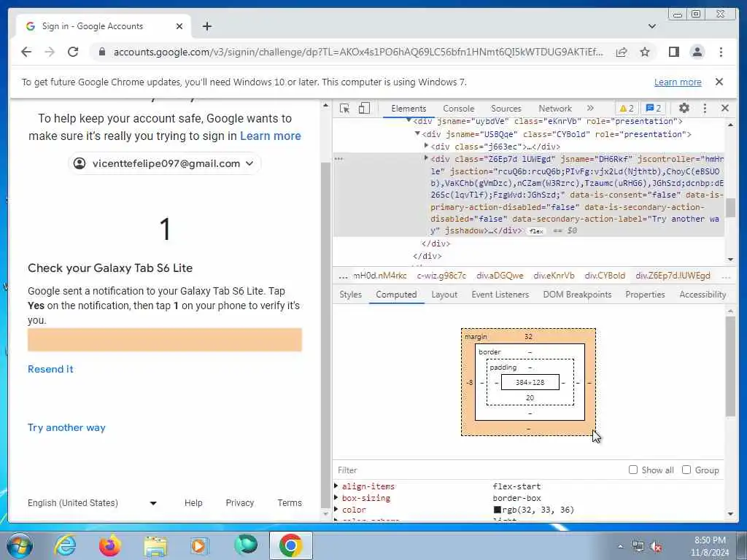The width and height of the screenshot is (747, 560).
Task: Click the muted volume icon in system tray
Action: pos(657,547)
